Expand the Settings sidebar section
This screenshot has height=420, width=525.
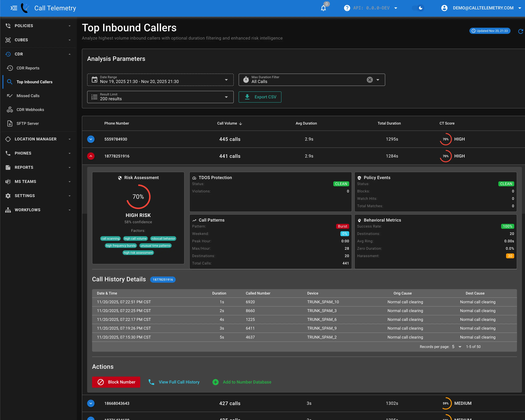pyautogui.click(x=38, y=196)
